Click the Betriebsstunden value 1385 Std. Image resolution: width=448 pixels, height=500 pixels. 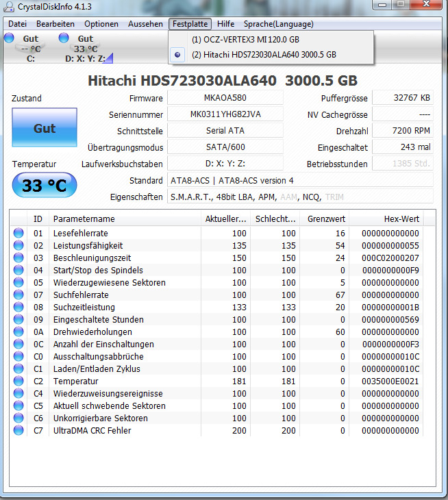[403, 164]
